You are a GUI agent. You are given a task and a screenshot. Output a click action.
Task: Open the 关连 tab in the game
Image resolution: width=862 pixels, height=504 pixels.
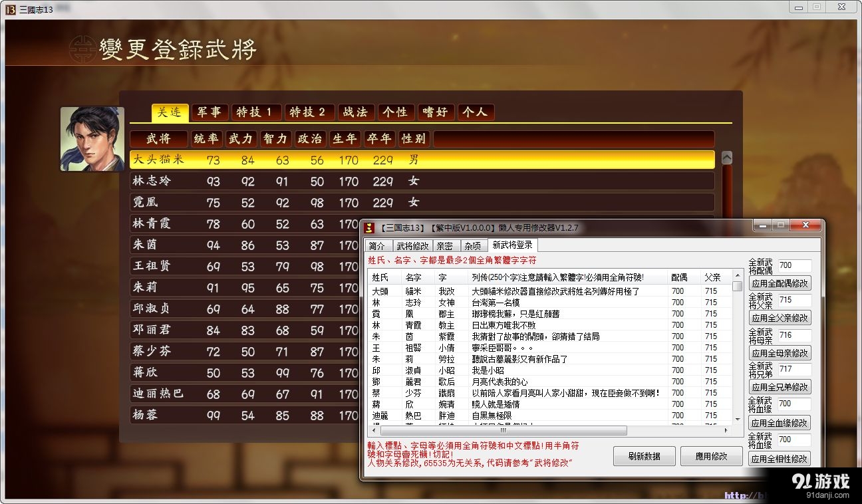click(x=170, y=112)
